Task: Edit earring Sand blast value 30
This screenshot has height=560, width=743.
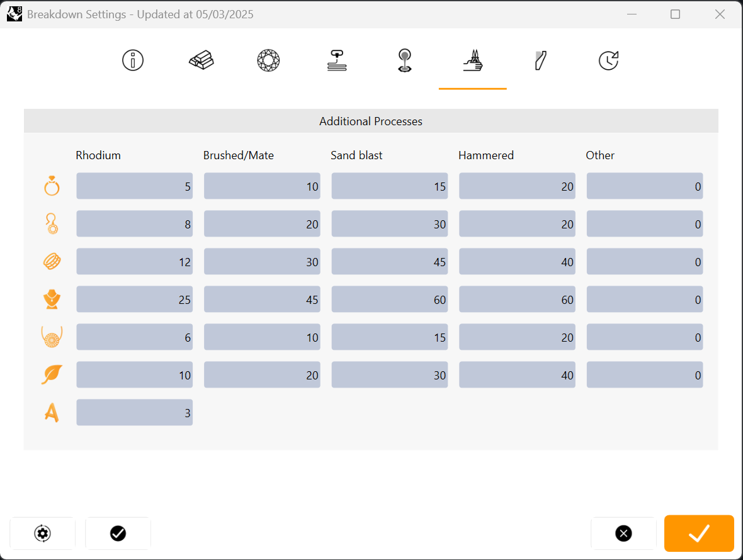Action: click(x=390, y=224)
